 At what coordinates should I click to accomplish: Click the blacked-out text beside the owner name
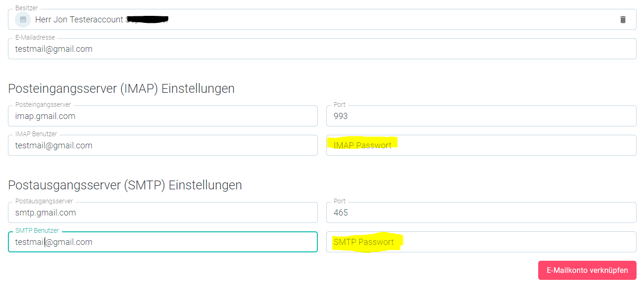[x=147, y=20]
